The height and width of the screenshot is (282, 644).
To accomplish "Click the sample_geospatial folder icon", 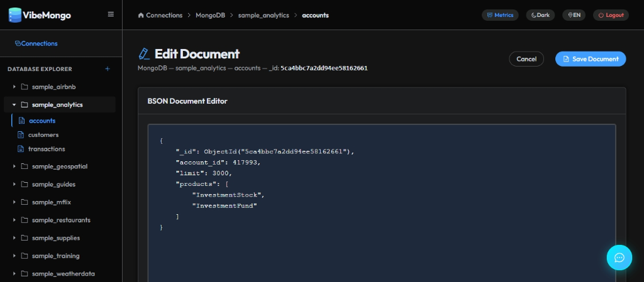I will point(25,166).
